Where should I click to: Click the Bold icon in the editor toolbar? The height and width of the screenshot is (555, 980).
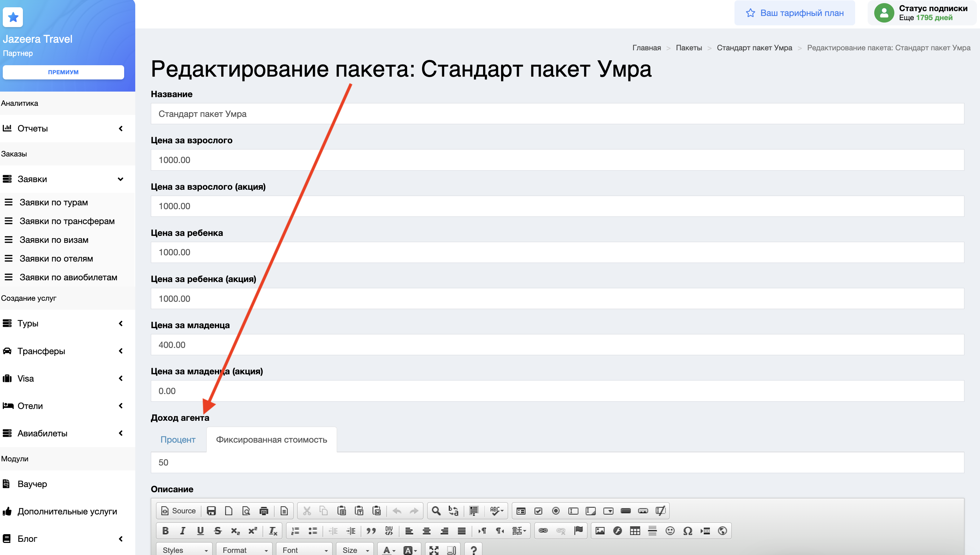click(x=165, y=531)
